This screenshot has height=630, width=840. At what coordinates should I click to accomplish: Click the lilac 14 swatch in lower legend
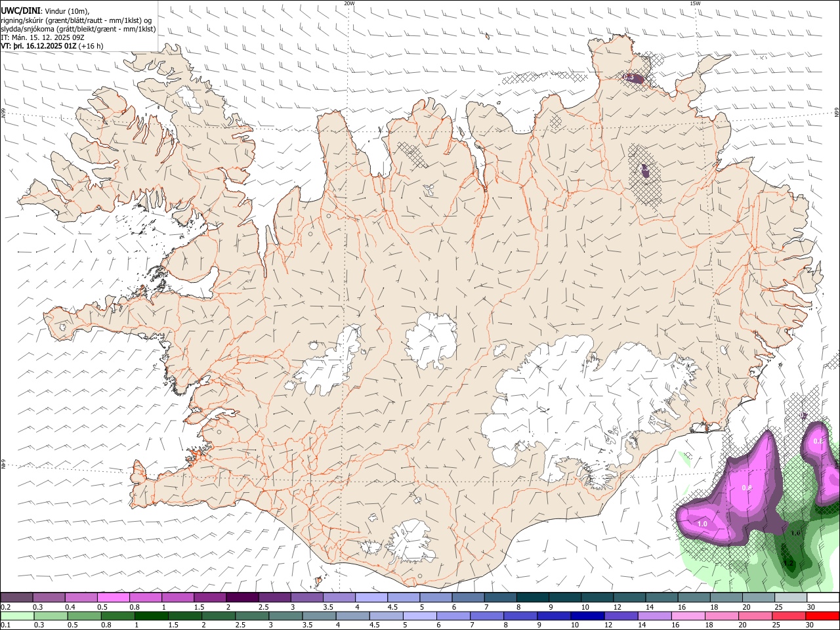tap(654, 616)
